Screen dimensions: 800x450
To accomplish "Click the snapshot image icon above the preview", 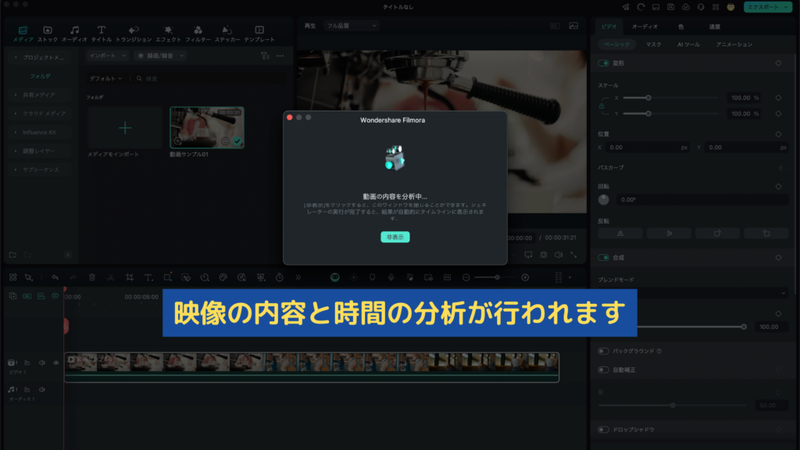I will click(573, 26).
